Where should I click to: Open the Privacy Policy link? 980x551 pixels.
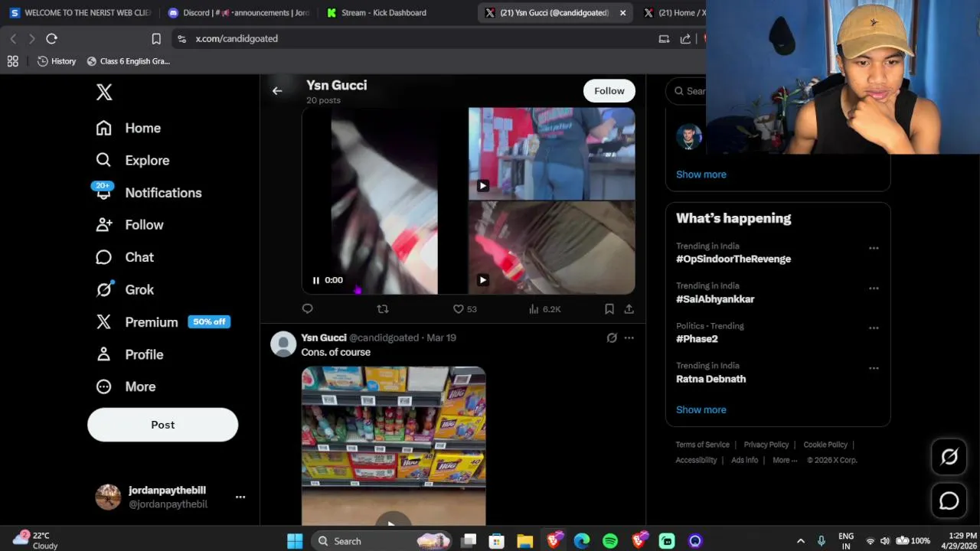(x=766, y=445)
